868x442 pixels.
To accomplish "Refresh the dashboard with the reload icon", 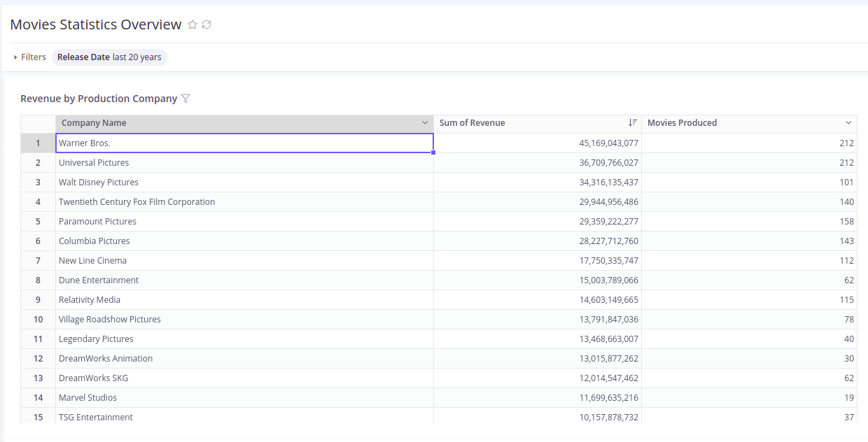I will click(x=206, y=24).
